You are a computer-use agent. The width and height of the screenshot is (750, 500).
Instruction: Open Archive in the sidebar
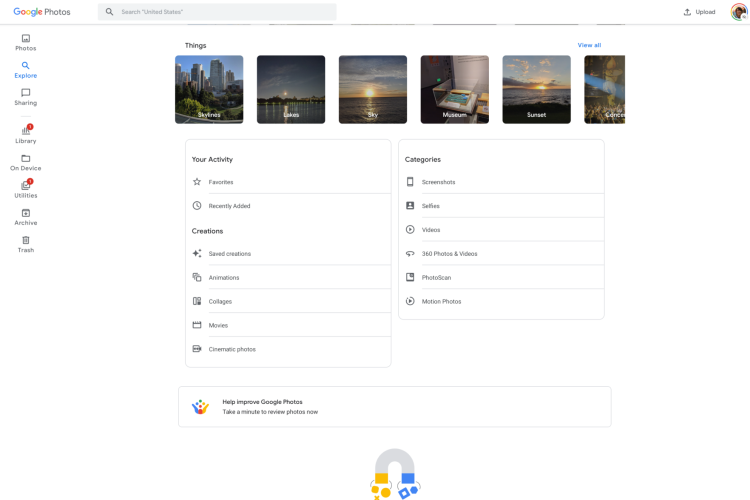click(x=25, y=217)
